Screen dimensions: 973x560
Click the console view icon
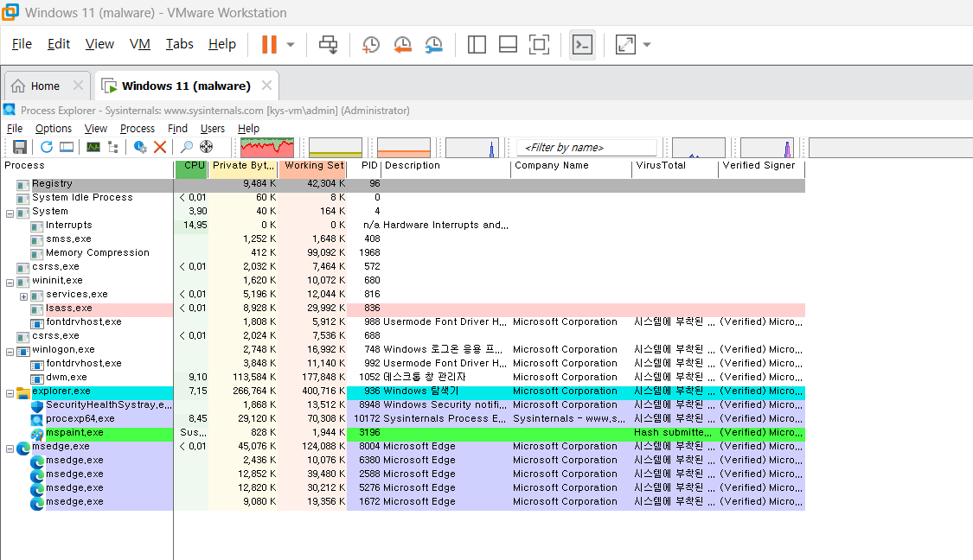582,45
